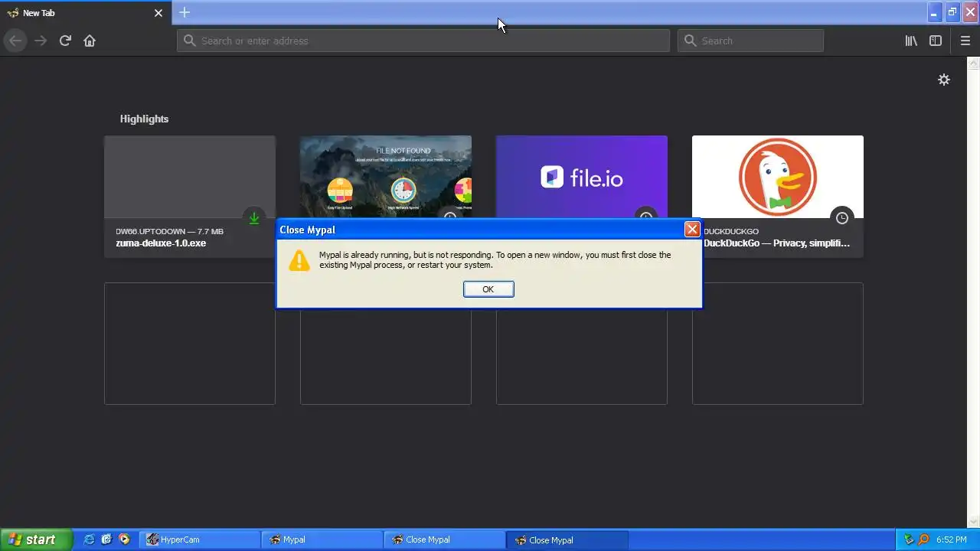The image size is (980, 551).
Task: Open a new tab with the plus button
Action: click(185, 12)
